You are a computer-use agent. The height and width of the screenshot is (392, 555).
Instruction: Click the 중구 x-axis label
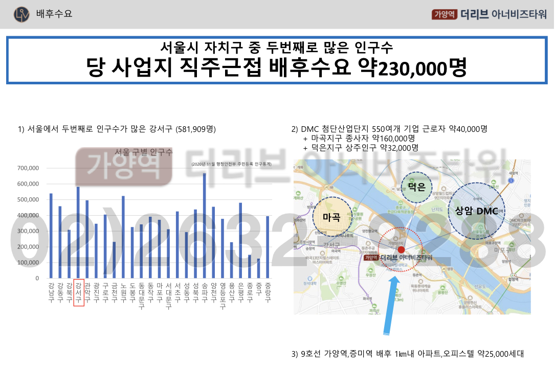click(259, 289)
